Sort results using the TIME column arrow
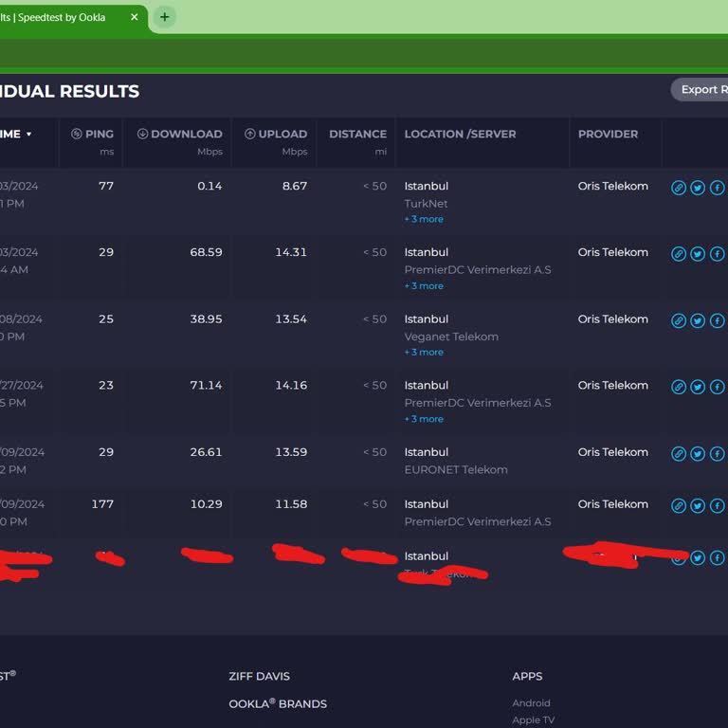Viewport: 728px width, 728px height. pyautogui.click(x=28, y=135)
